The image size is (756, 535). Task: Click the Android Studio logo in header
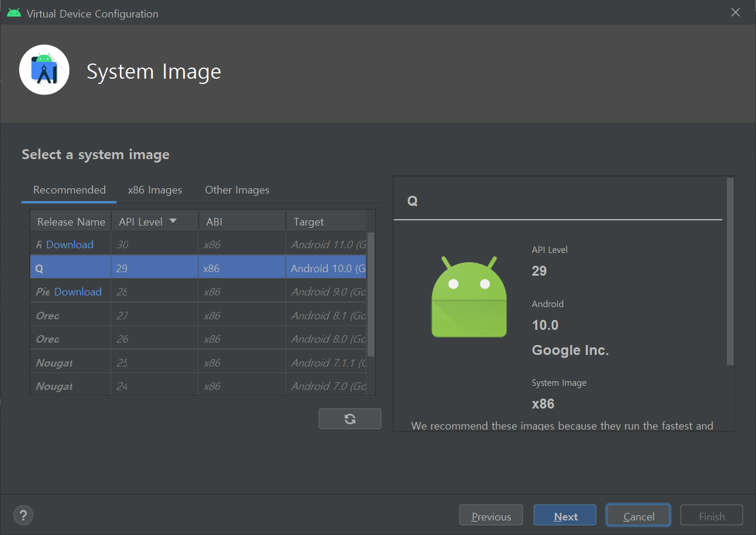(x=44, y=70)
